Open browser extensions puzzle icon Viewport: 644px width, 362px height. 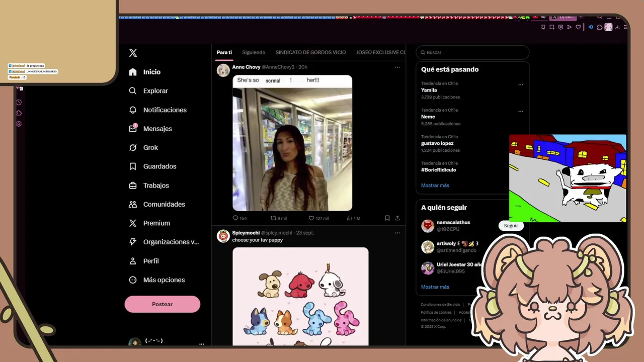[600, 27]
